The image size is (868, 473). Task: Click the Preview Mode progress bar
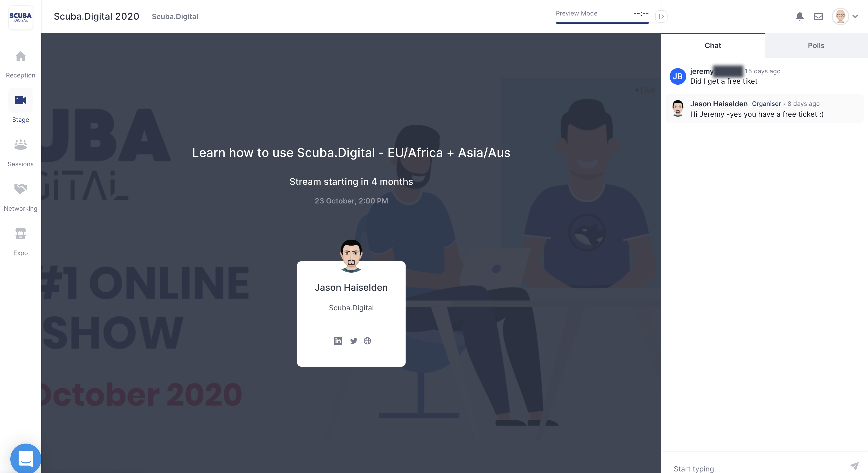[602, 22]
